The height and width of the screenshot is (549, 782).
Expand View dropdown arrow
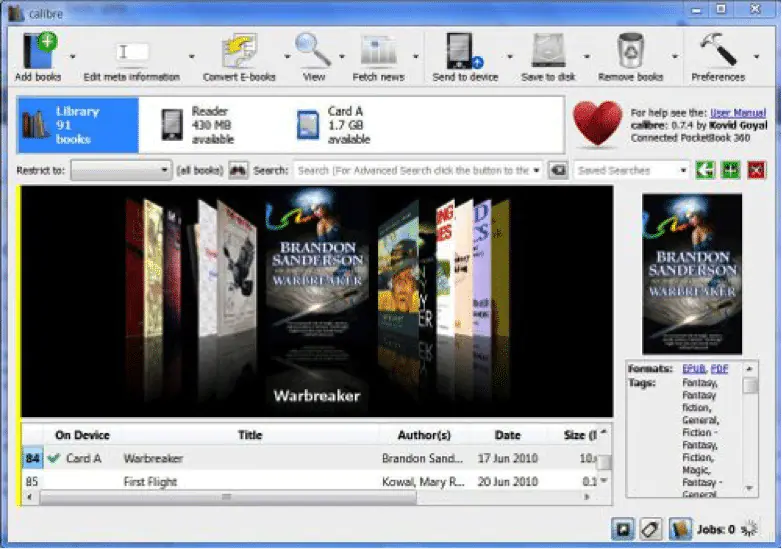click(342, 57)
